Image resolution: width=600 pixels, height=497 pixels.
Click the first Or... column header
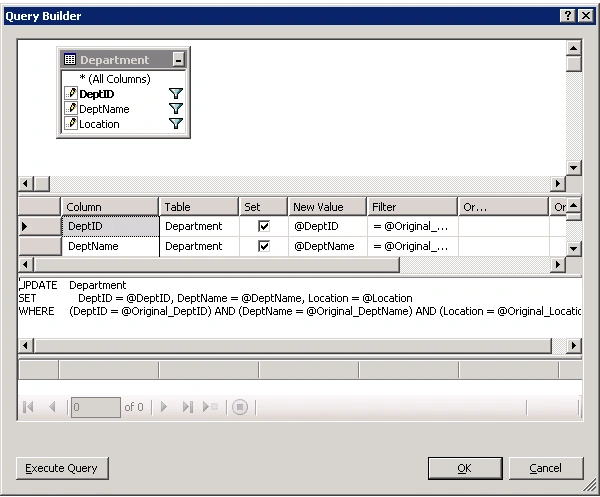tap(503, 207)
